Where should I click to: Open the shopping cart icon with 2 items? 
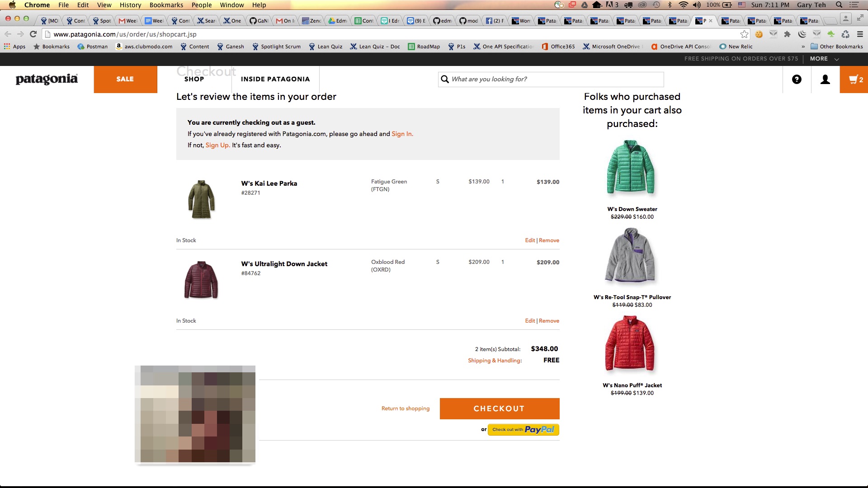click(854, 80)
